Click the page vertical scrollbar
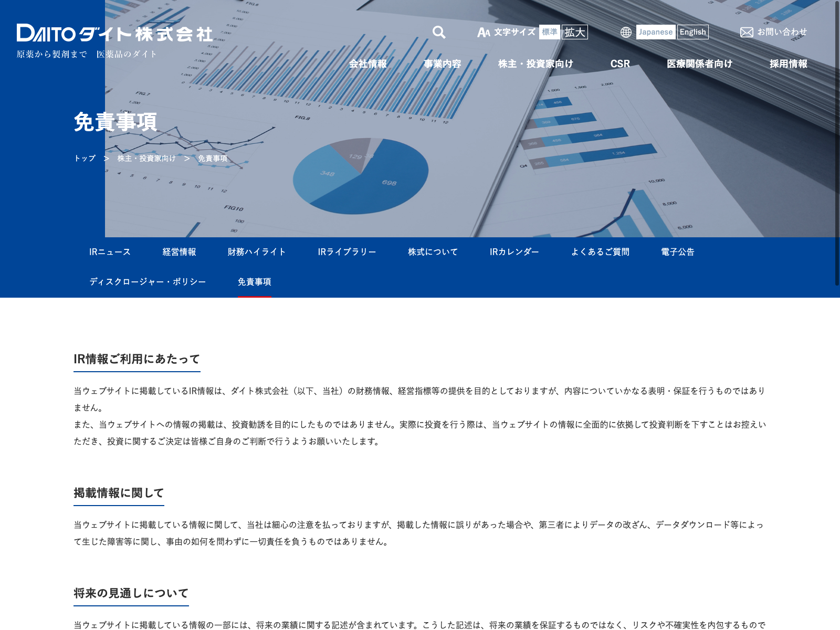840x630 pixels. (x=837, y=142)
